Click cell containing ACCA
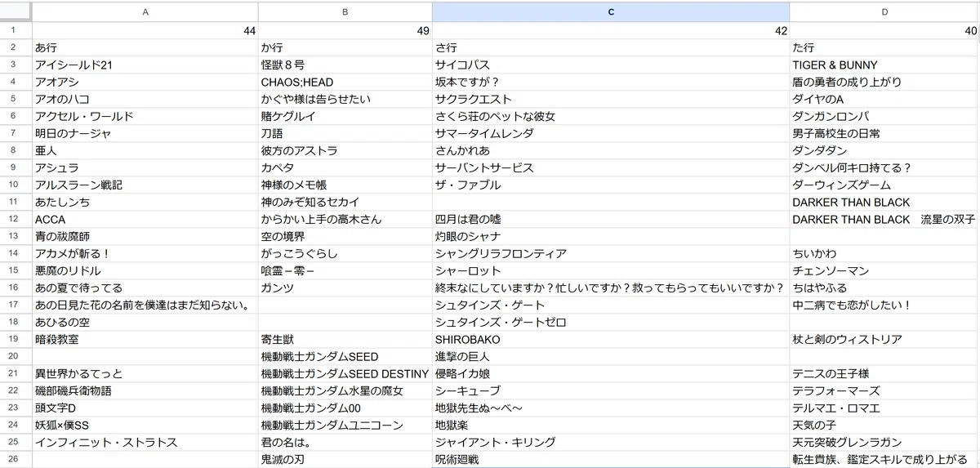980x468 pixels. click(145, 220)
